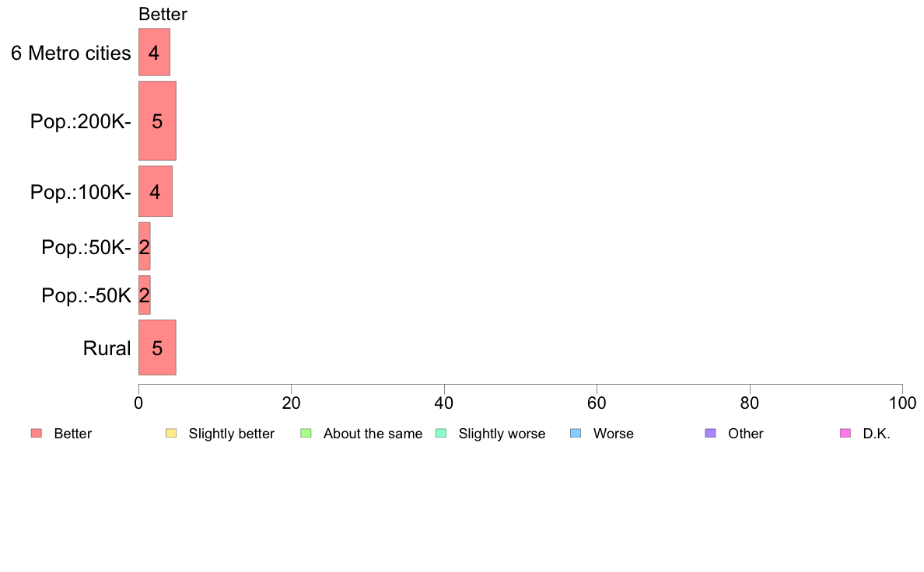Select the Pop.:-50K bar showing 2
Image resolution: width=924 pixels, height=572 pixels.
tap(145, 295)
